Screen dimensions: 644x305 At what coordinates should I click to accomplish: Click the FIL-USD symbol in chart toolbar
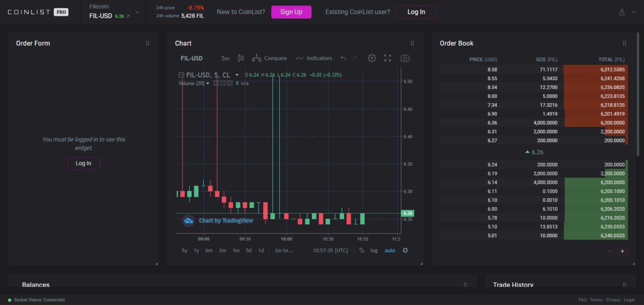(192, 58)
